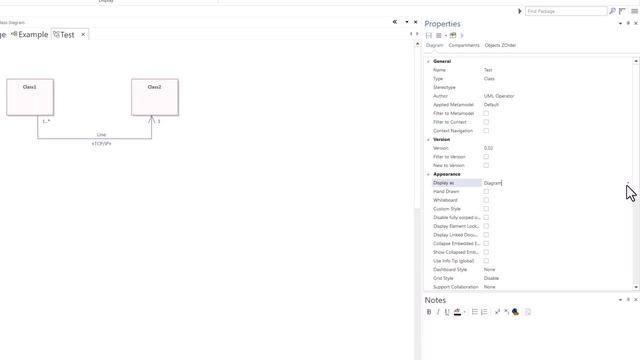Toggle New to Version checkbox

click(486, 165)
